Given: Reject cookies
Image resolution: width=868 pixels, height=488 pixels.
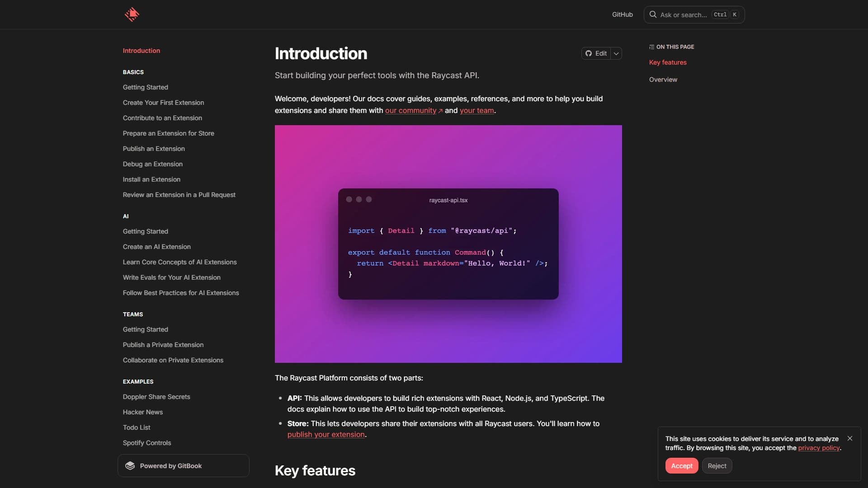Looking at the screenshot, I should pos(717,466).
